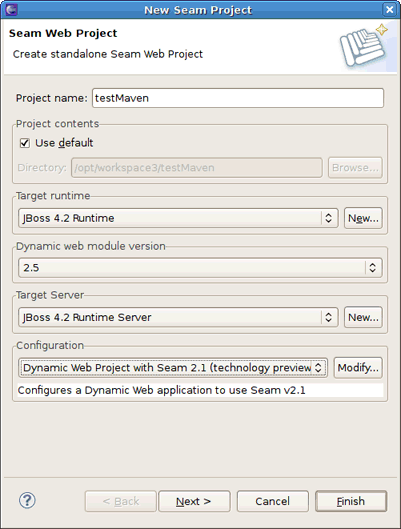Click New button beside Target runtime
The width and height of the screenshot is (401, 529).
pos(363,218)
